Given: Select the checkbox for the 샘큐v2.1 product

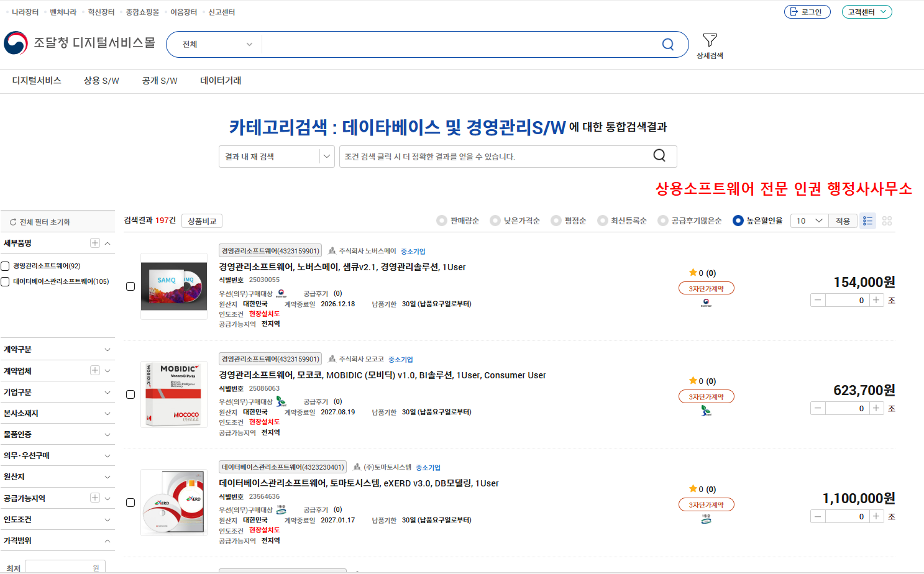Looking at the screenshot, I should [x=130, y=286].
